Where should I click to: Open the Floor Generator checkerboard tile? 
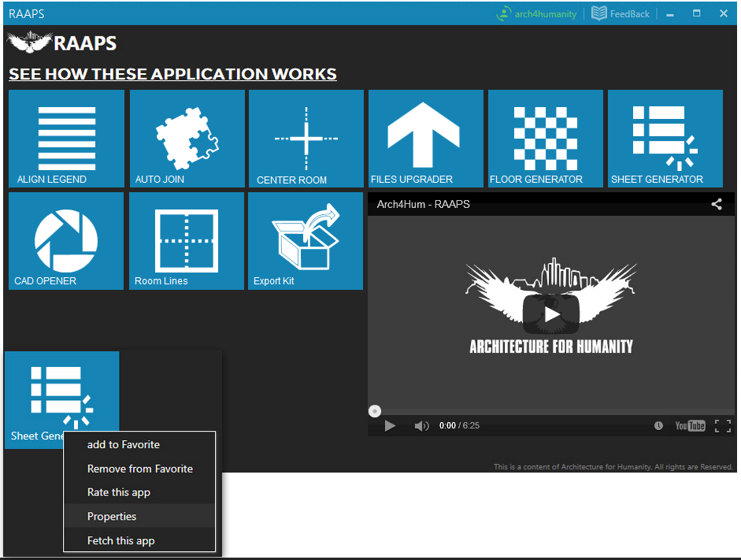[546, 139]
